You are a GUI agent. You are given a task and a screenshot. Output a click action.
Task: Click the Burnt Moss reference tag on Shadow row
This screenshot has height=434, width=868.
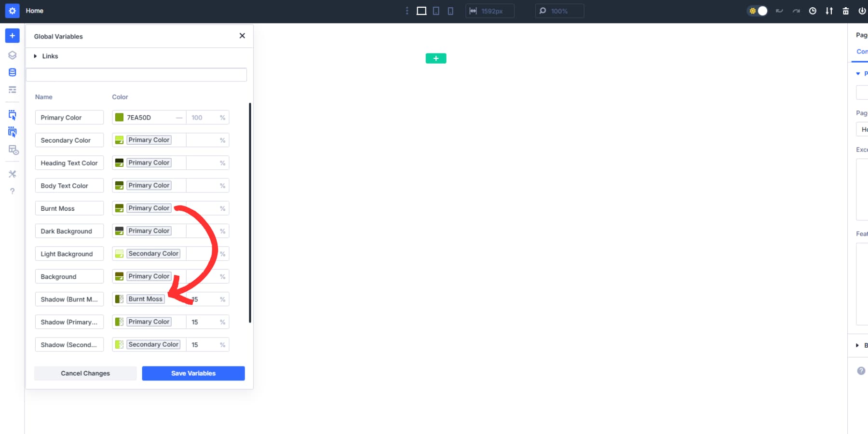click(145, 299)
